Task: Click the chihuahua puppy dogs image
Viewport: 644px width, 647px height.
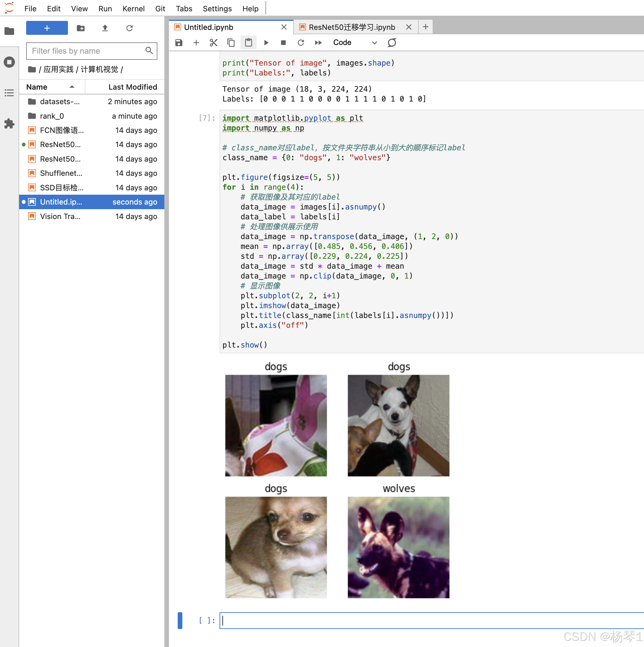Action: (x=276, y=547)
